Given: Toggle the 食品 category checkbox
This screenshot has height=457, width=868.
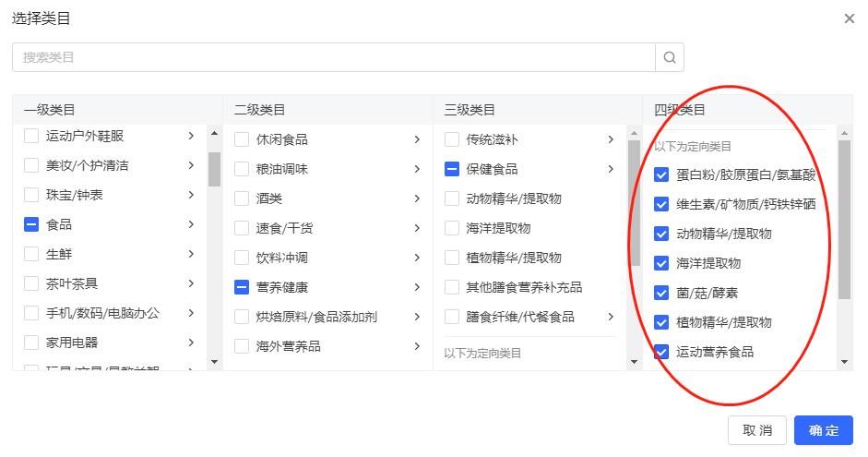Looking at the screenshot, I should (31, 224).
